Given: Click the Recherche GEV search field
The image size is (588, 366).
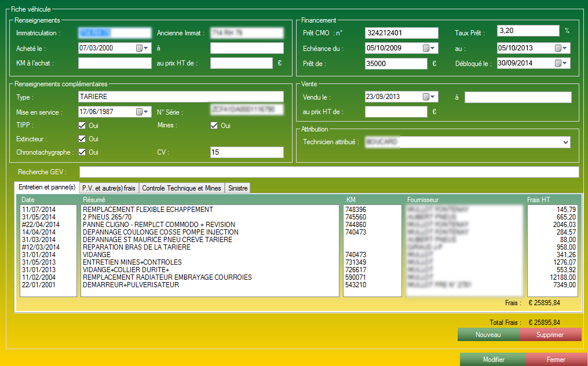Looking at the screenshot, I should [x=328, y=172].
